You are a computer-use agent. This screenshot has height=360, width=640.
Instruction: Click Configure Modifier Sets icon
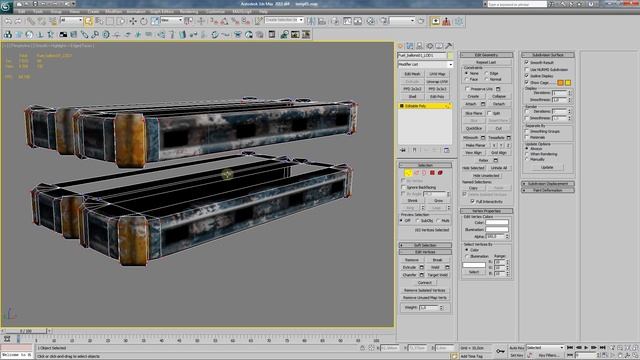point(447,150)
